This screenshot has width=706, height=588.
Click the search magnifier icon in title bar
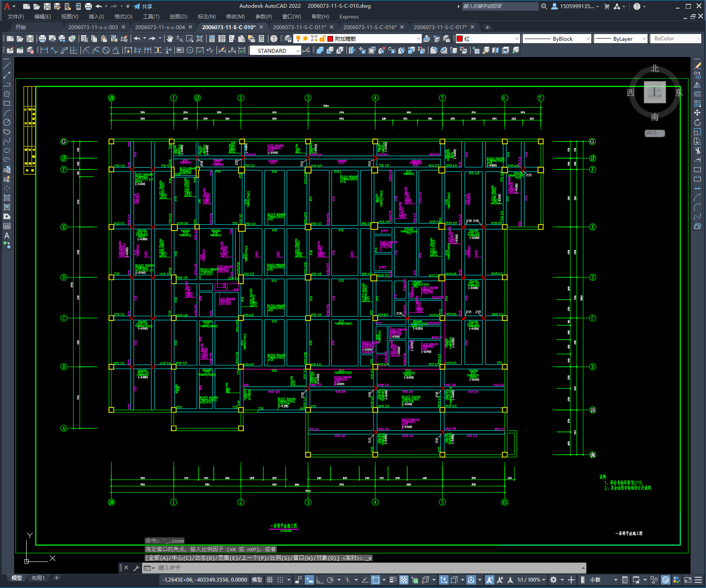click(544, 6)
